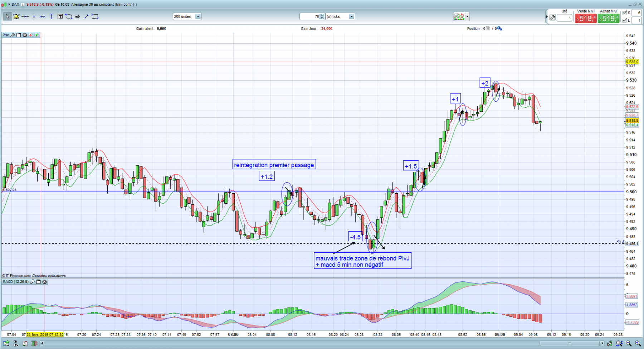
Task: Click the candlestick icon in title bar
Action: pos(4,4)
